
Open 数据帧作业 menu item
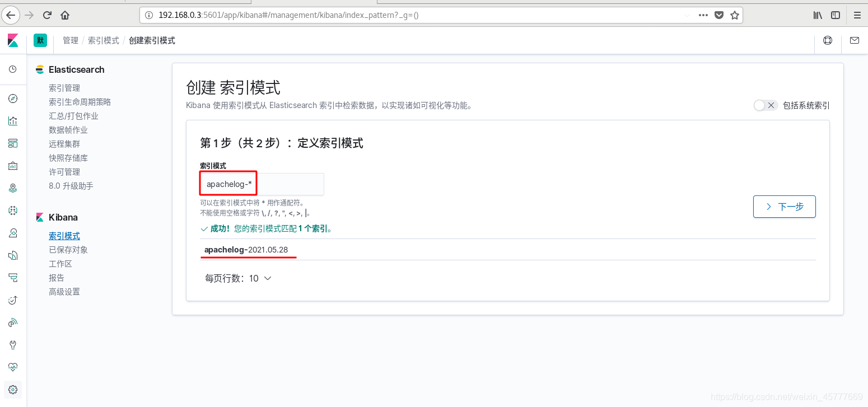point(68,130)
